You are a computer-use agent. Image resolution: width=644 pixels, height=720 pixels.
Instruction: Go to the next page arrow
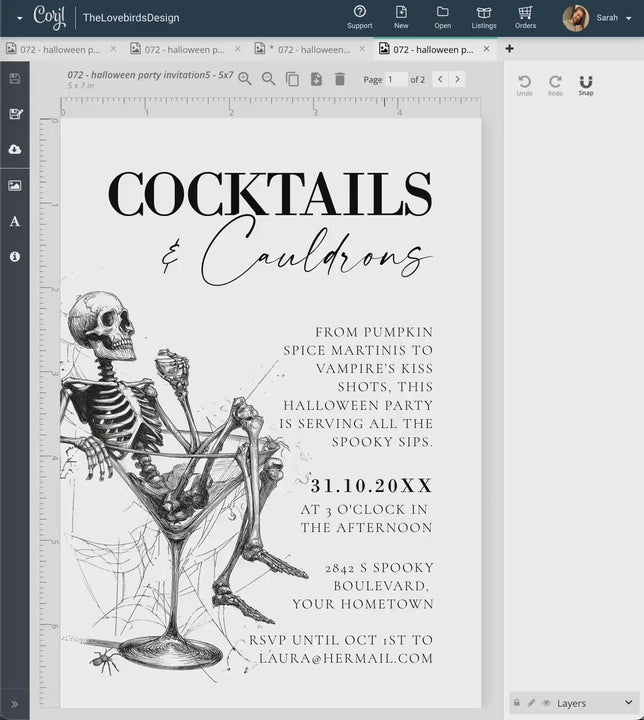coord(457,79)
